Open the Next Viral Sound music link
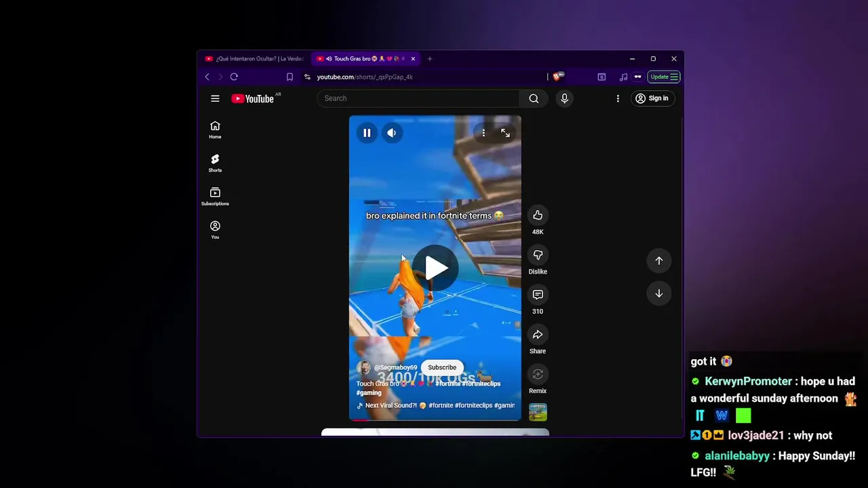Screen dimensions: 868x488 [x=436, y=405]
